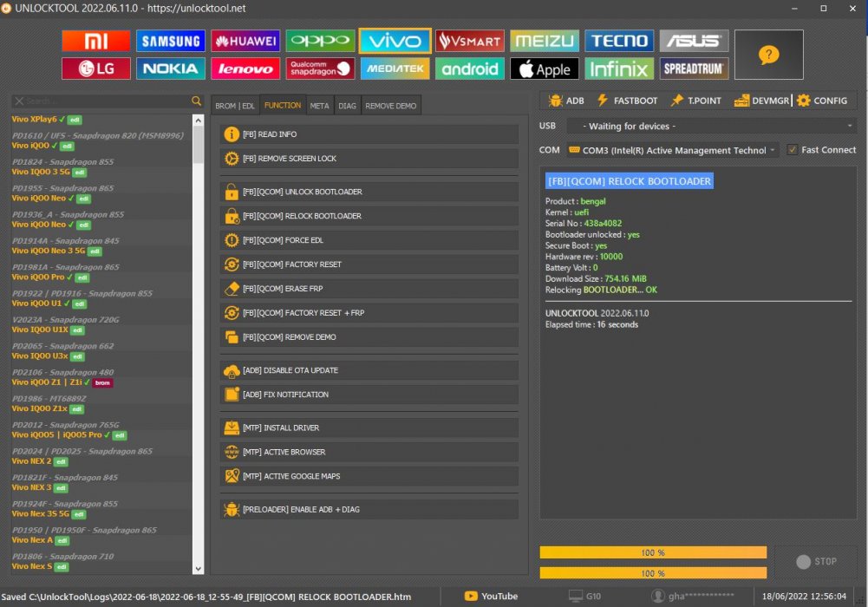Switch to the FUNCTION tab
The image size is (868, 607).
coord(283,105)
